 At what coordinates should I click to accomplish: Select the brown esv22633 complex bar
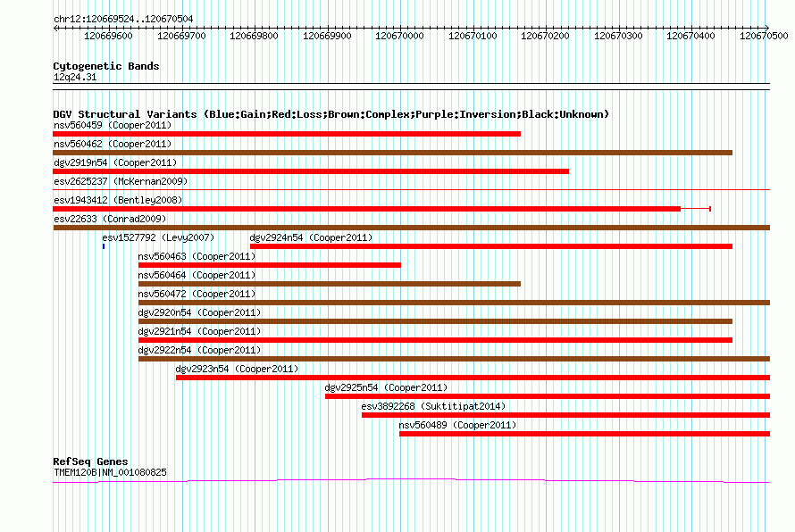[x=412, y=228]
